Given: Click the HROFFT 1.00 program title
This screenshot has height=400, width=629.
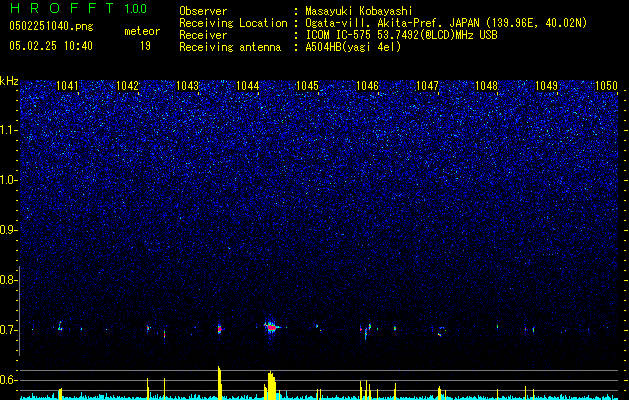Looking at the screenshot, I should (78, 8).
